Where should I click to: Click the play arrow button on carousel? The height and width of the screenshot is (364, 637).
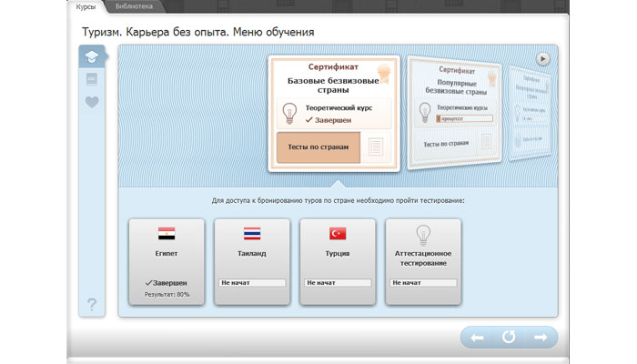(x=542, y=59)
